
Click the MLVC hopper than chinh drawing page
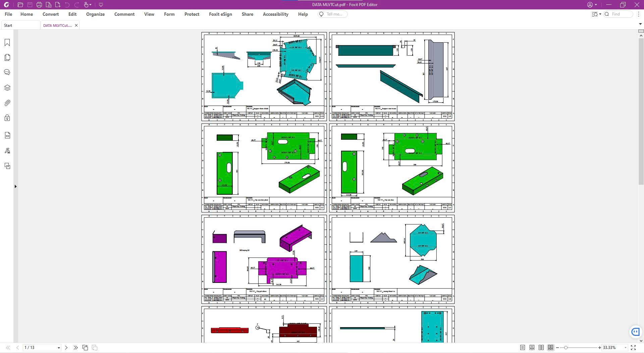click(264, 77)
